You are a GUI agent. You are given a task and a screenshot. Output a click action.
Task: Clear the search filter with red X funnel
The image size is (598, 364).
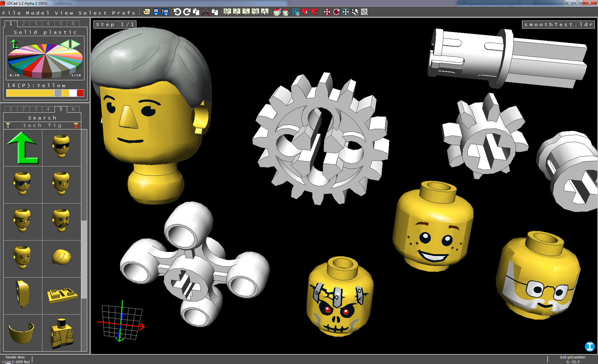pos(76,125)
